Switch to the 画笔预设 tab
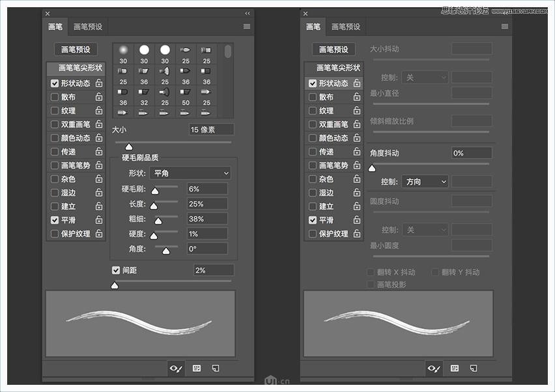The width and height of the screenshot is (555, 392). click(x=89, y=26)
